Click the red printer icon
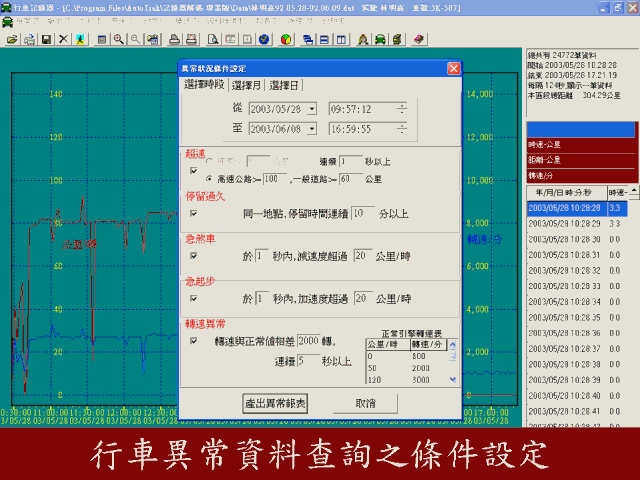The width and height of the screenshot is (640, 480). coord(191,40)
